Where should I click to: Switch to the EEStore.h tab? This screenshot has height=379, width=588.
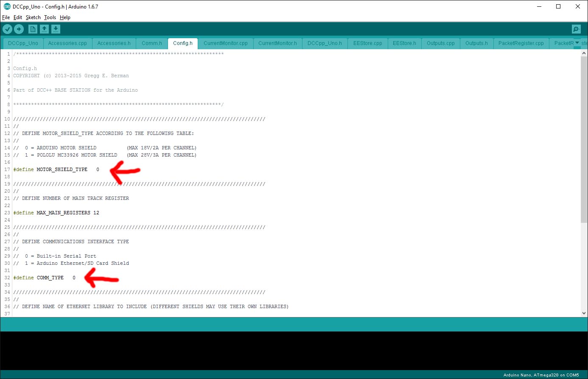tap(404, 43)
